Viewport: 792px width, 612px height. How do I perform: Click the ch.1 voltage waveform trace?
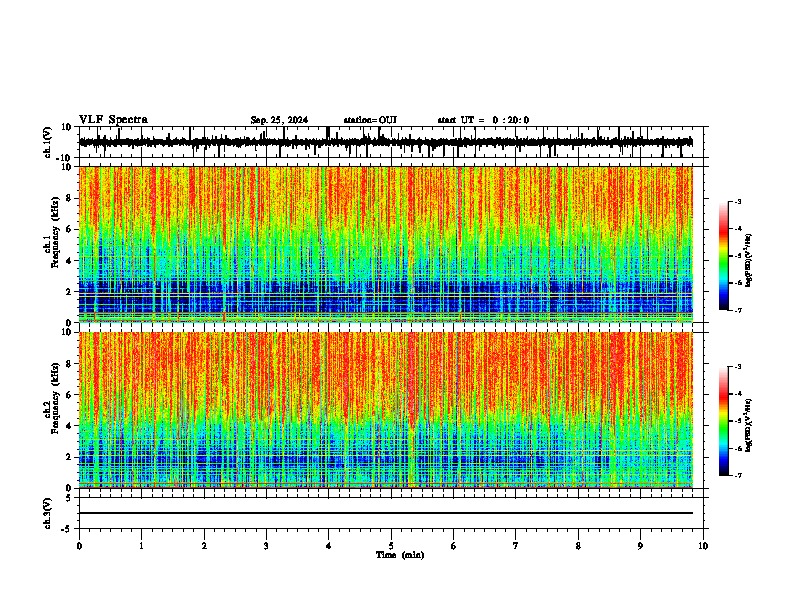(x=386, y=142)
